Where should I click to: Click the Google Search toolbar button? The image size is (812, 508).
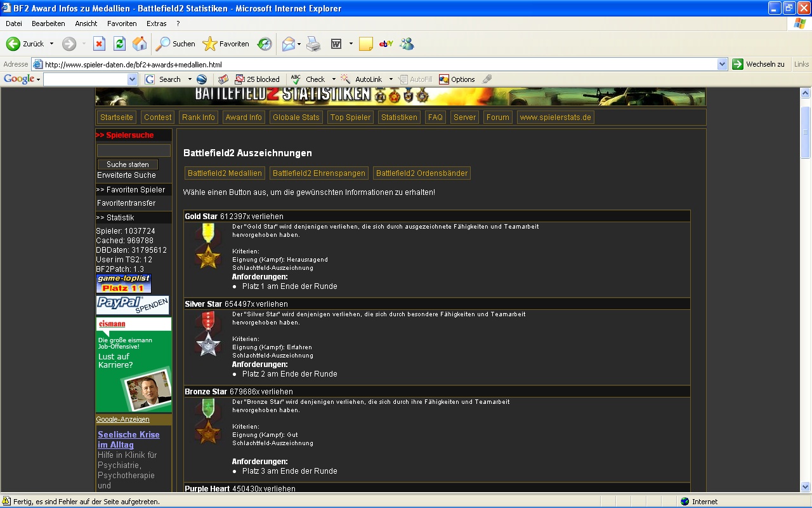pos(163,79)
